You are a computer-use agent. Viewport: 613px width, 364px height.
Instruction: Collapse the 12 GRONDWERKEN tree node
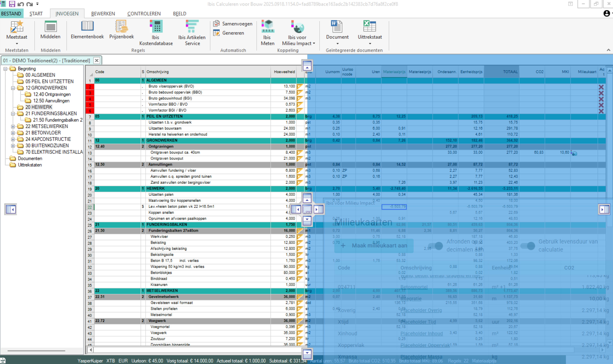(x=13, y=88)
